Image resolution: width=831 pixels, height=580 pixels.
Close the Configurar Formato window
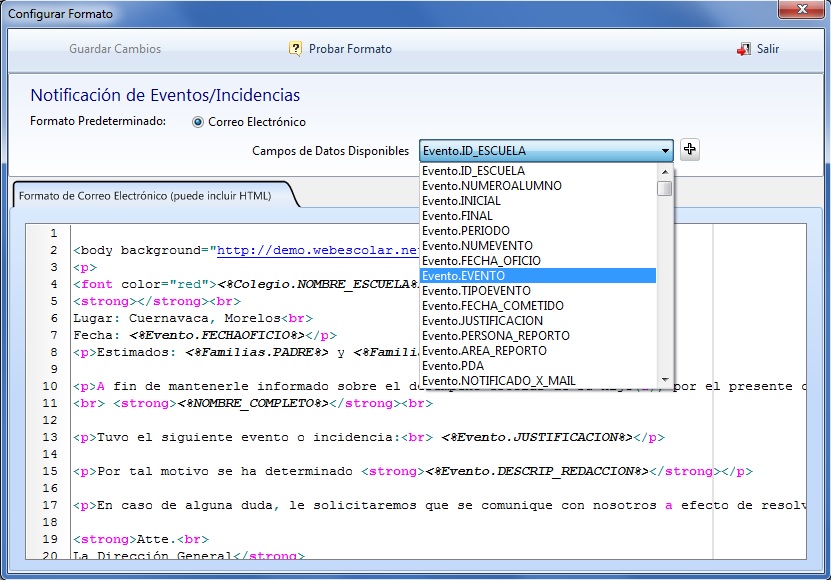[x=802, y=8]
